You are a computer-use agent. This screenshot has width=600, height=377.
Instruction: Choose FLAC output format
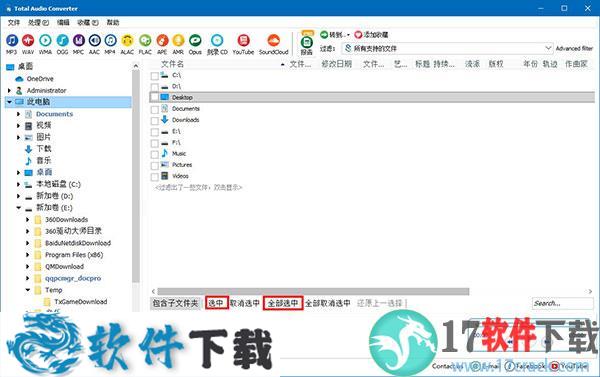coord(145,44)
